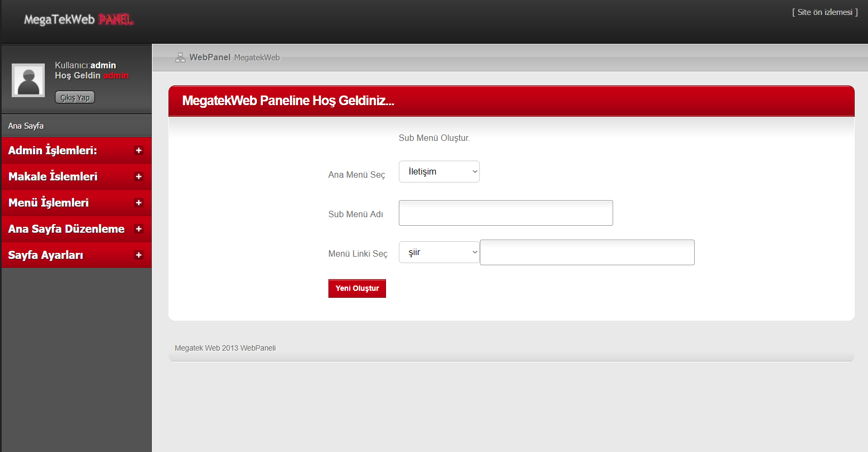
Task: Open the Menü Linki Seç dropdown
Action: pyautogui.click(x=439, y=252)
